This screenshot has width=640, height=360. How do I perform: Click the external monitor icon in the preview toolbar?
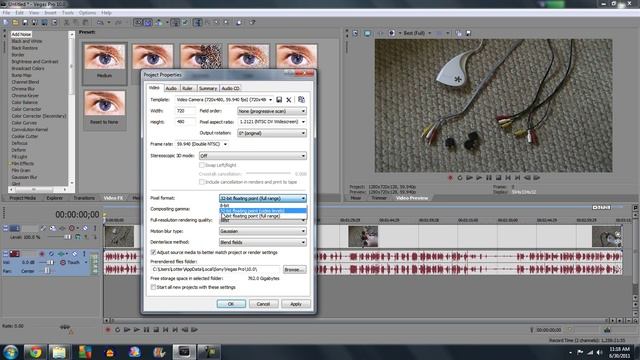point(367,33)
